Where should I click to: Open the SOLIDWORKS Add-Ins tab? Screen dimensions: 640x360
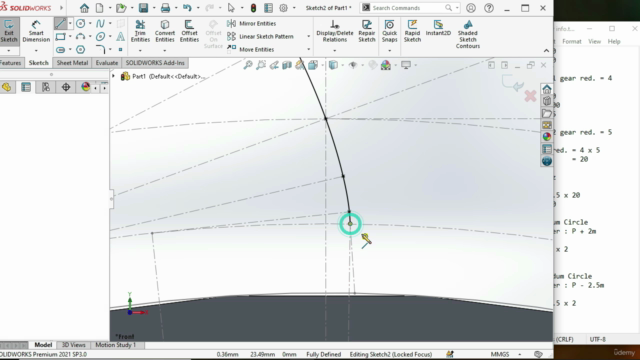[x=155, y=63]
